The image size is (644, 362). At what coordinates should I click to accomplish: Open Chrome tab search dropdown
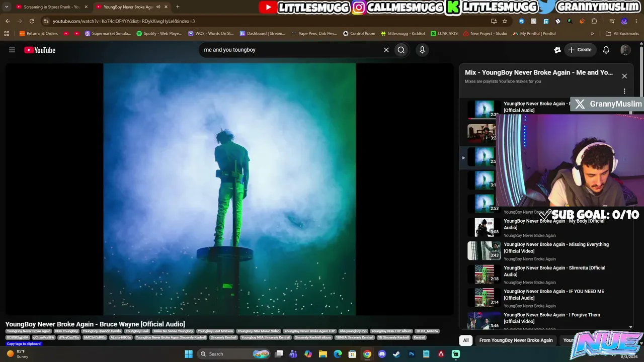7,7
